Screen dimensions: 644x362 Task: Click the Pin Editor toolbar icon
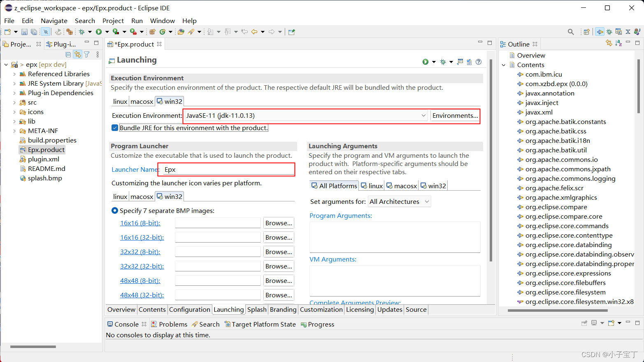tap(292, 32)
